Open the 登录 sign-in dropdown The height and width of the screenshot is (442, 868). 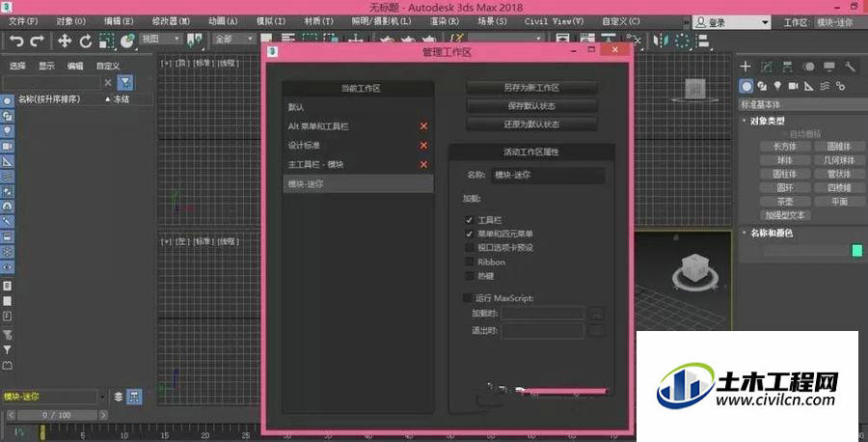(732, 23)
